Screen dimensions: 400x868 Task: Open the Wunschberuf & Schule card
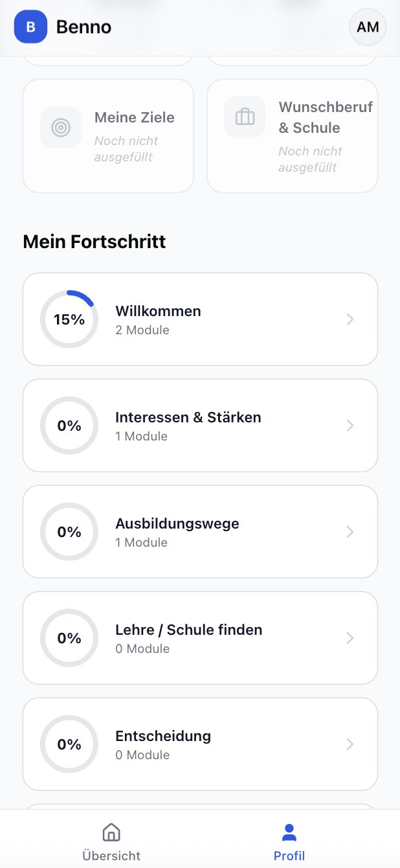(x=292, y=136)
